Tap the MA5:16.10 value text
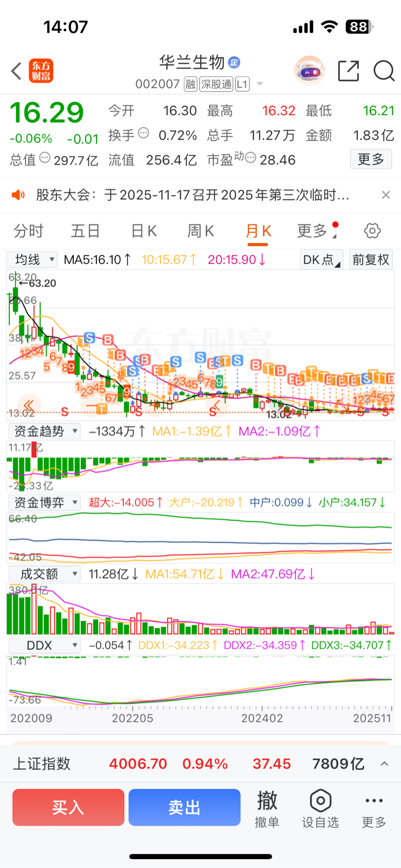The image size is (401, 868). pyautogui.click(x=97, y=259)
